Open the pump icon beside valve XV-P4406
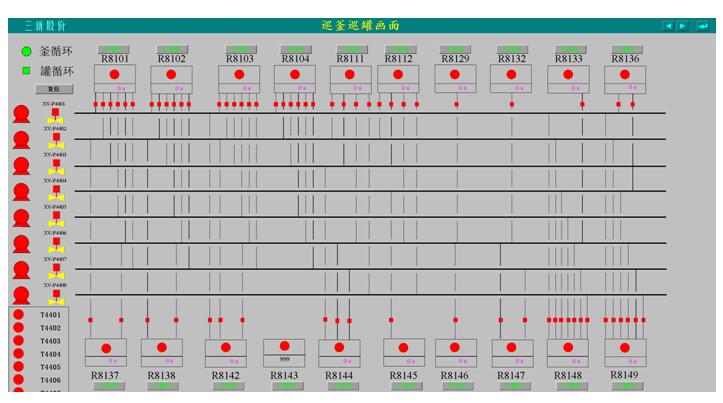The image size is (723, 403). click(21, 244)
